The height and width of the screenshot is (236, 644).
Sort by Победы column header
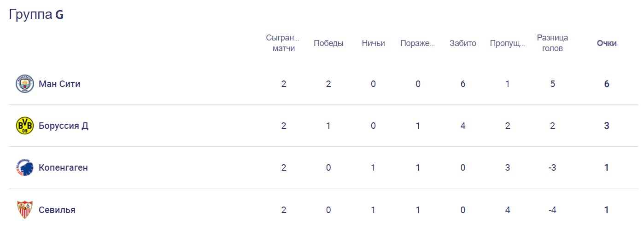coord(328,43)
